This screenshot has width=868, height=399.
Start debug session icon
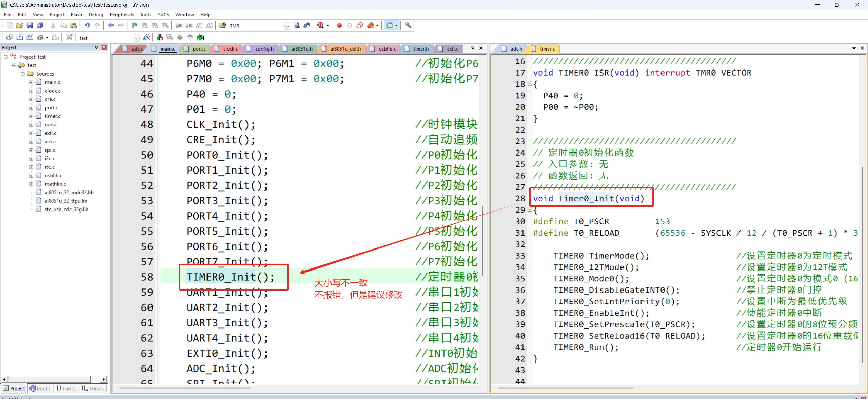320,25
